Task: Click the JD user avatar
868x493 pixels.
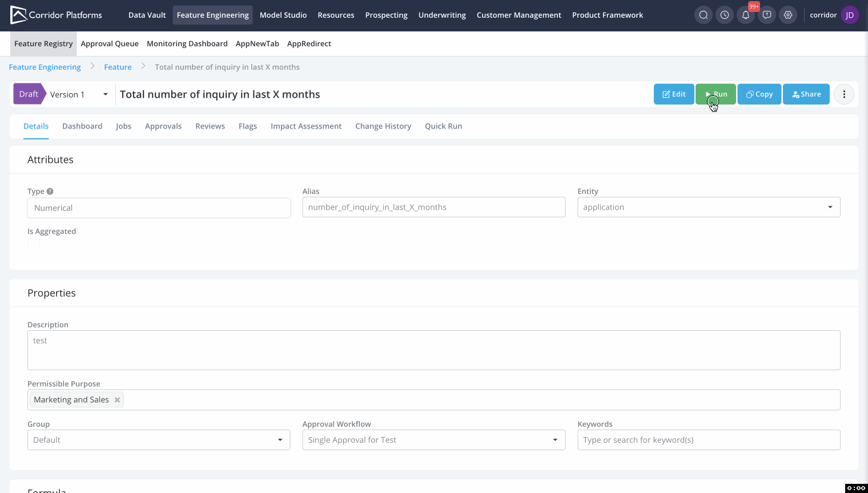Action: click(850, 15)
